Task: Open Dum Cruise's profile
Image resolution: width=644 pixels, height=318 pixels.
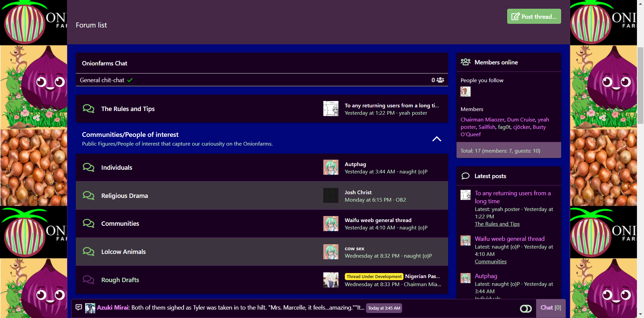Action: click(521, 120)
